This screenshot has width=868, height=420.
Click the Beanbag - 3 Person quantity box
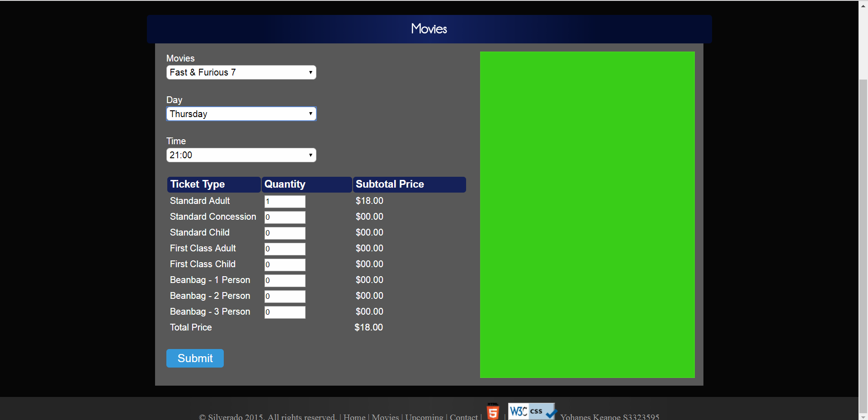point(285,312)
